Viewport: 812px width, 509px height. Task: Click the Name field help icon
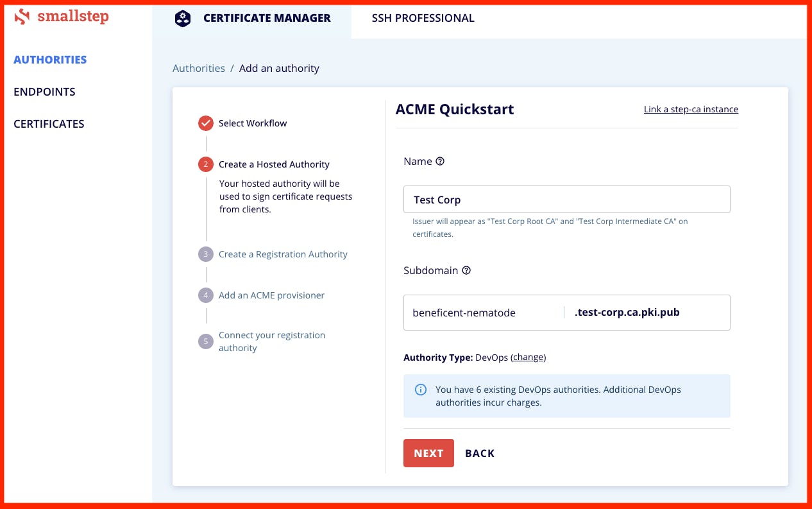click(440, 162)
